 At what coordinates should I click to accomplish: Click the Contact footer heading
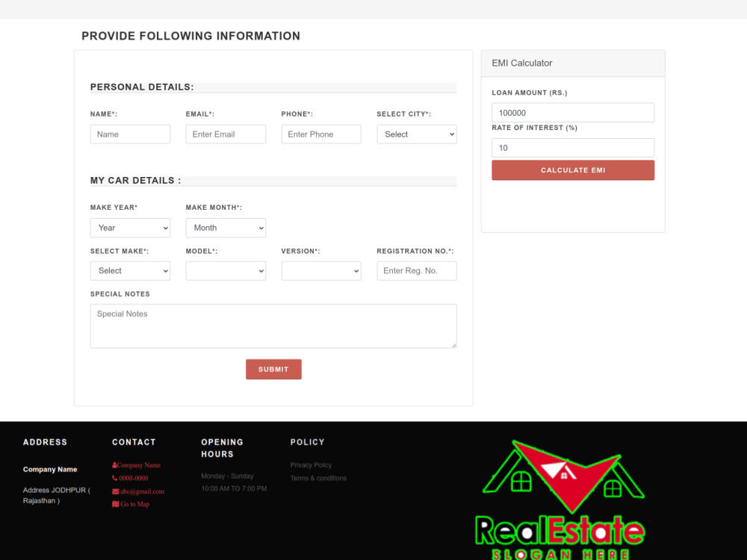134,442
